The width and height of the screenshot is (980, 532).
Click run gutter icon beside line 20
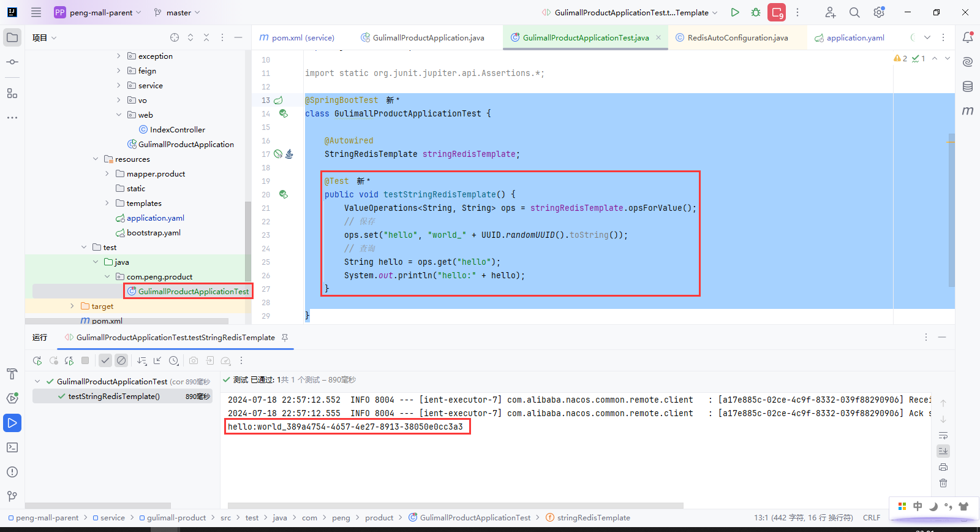point(283,194)
